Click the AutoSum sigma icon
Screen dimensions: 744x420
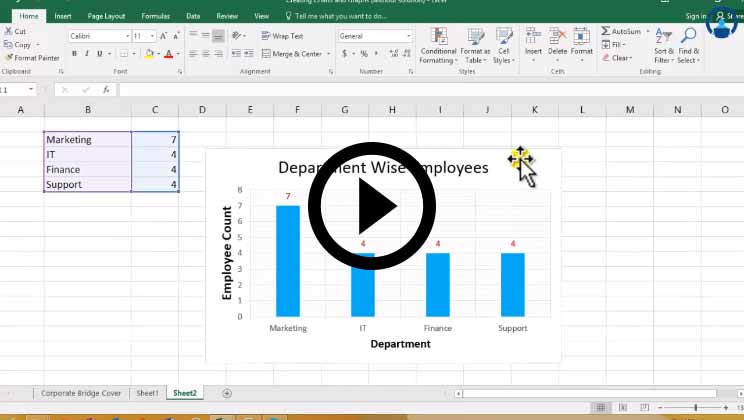click(x=606, y=32)
